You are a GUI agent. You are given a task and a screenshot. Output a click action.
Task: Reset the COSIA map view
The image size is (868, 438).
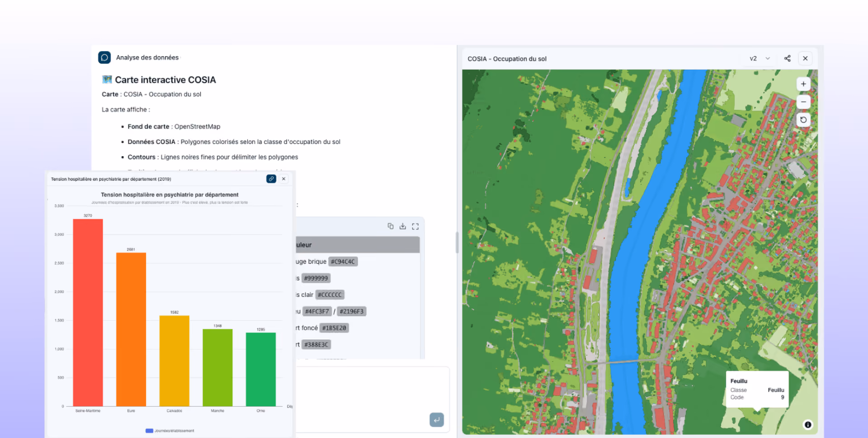point(803,120)
